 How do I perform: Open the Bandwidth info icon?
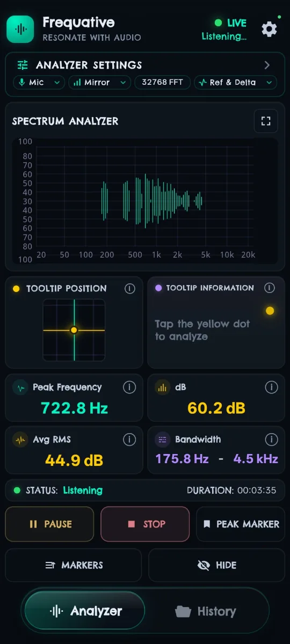click(271, 440)
